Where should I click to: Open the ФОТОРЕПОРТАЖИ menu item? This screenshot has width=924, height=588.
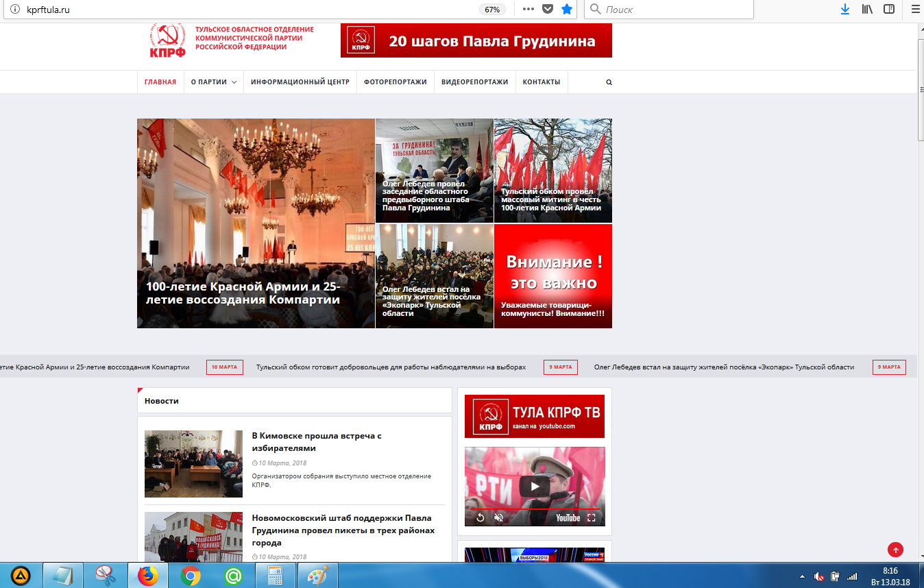click(395, 82)
